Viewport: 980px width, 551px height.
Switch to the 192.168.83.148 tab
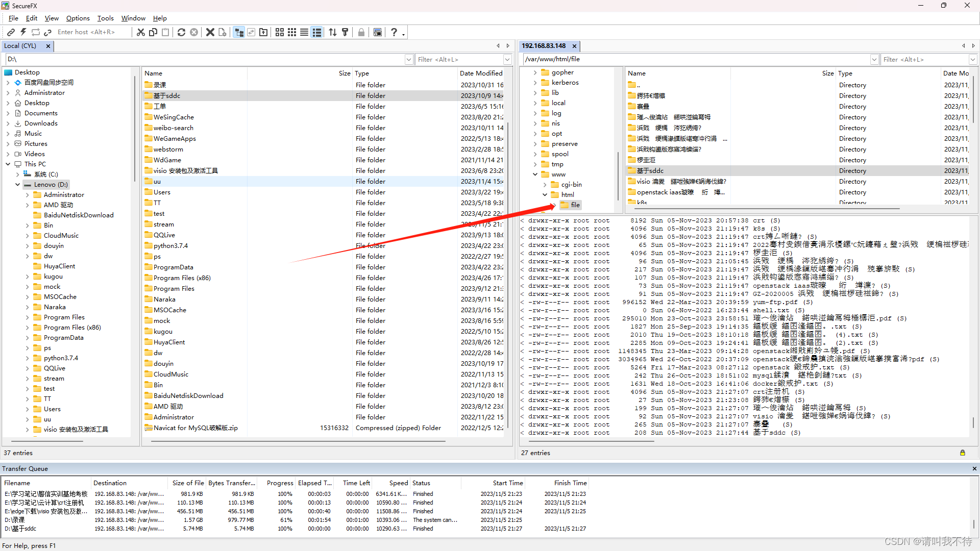tap(544, 46)
